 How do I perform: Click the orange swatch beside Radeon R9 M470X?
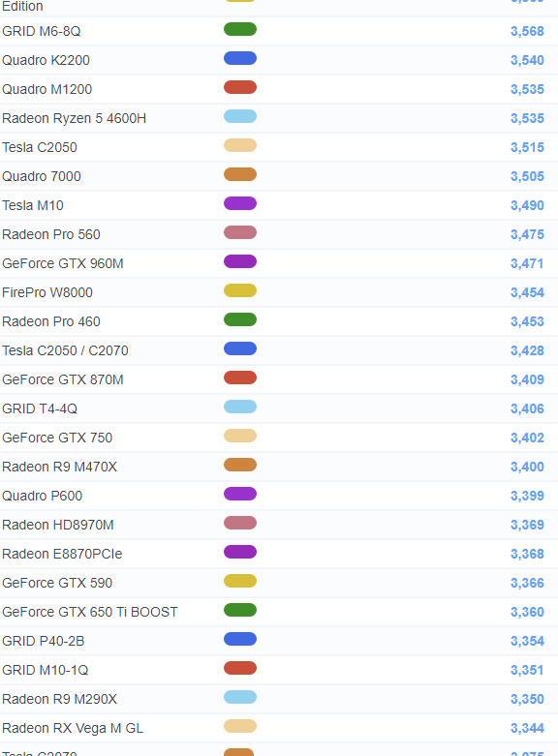coord(240,465)
